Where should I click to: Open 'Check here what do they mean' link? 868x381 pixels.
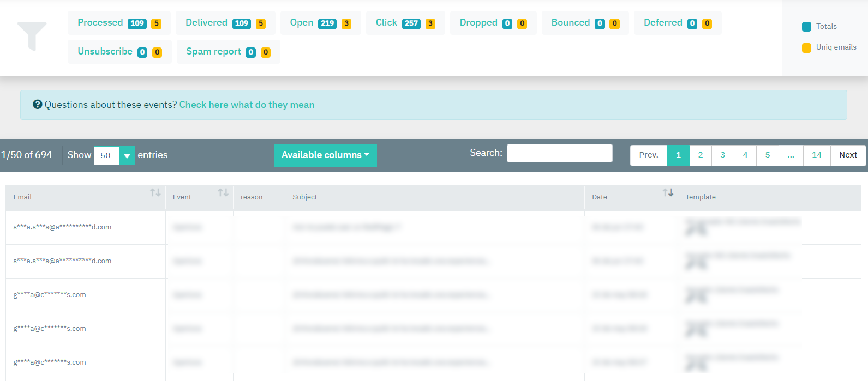click(x=247, y=105)
